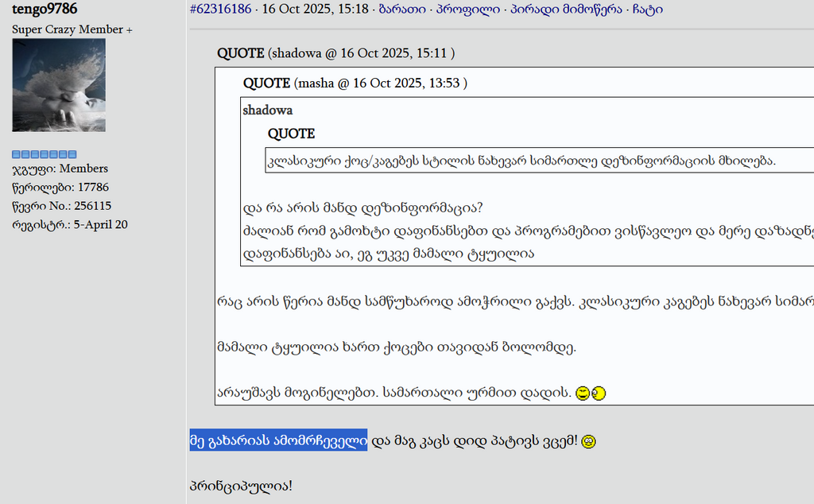Click წევრი No.: 256115 text

pos(62,206)
